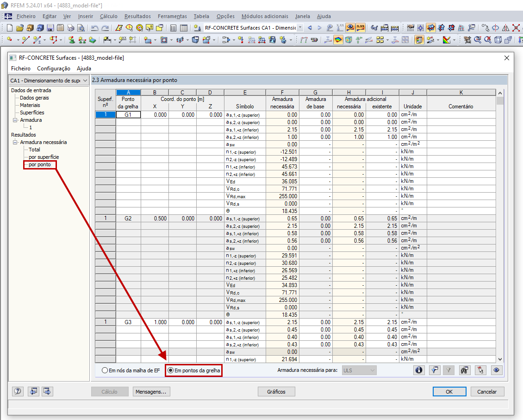Image resolution: width=523 pixels, height=420 pixels.
Task: Open a file with the folder icon
Action: coord(20,28)
